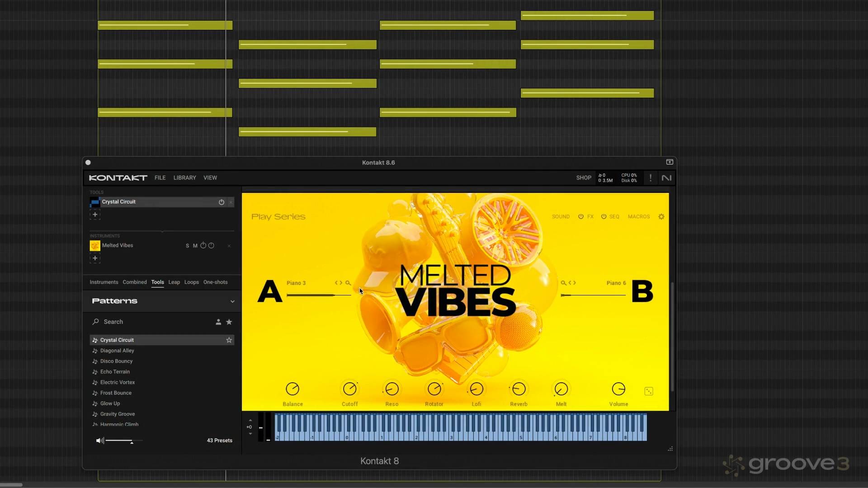Click the SHOP button
The width and height of the screenshot is (868, 488).
click(x=583, y=178)
